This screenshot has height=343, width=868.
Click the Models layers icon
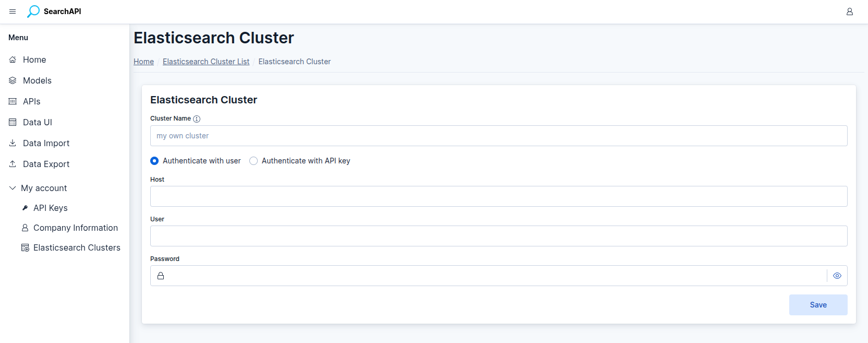(13, 80)
